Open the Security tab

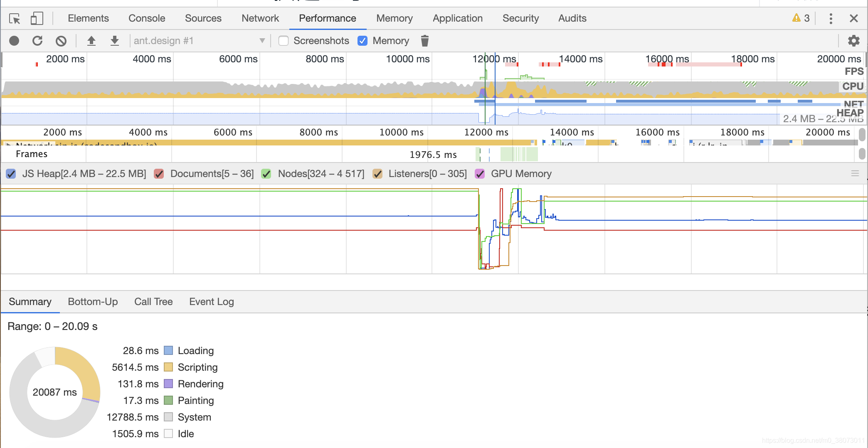point(520,18)
